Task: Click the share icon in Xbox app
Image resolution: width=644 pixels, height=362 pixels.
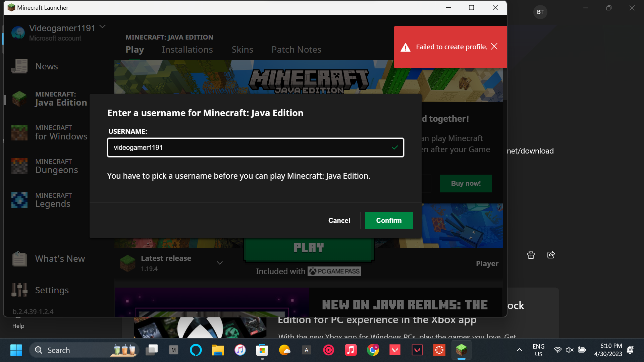Action: (x=551, y=255)
